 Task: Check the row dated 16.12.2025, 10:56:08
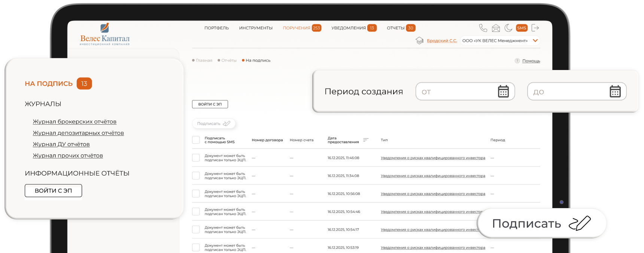pos(196,194)
